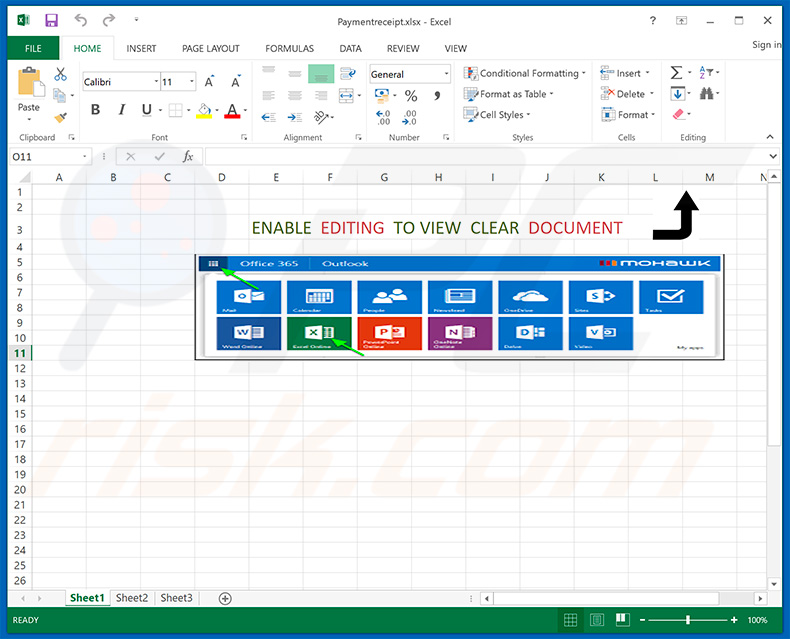Save the workbook with the floppy disk icon
Viewport: 790px width, 639px height.
tap(51, 20)
